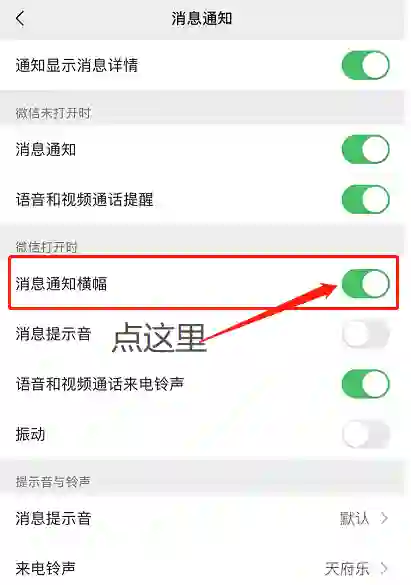Viewport: 411px width, 585px height.
Task: Click the 提示音与铃声 section header
Action: point(53,482)
